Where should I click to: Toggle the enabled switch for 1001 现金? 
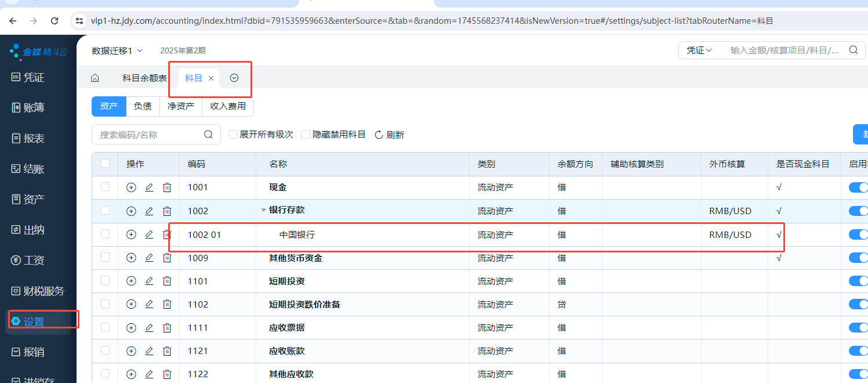(x=858, y=187)
